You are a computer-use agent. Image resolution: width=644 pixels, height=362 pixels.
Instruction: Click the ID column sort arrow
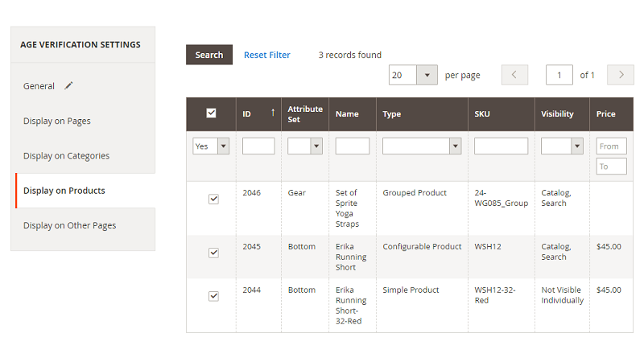273,113
